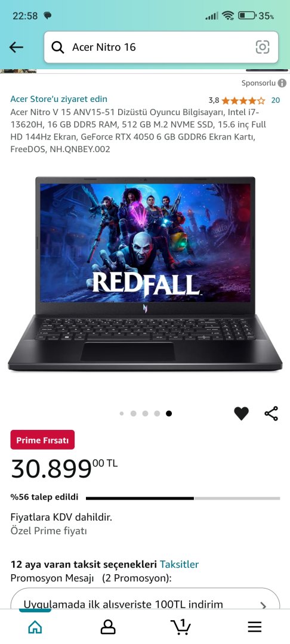Go to the Home tab
This screenshot has height=644, width=290.
click(x=35, y=627)
